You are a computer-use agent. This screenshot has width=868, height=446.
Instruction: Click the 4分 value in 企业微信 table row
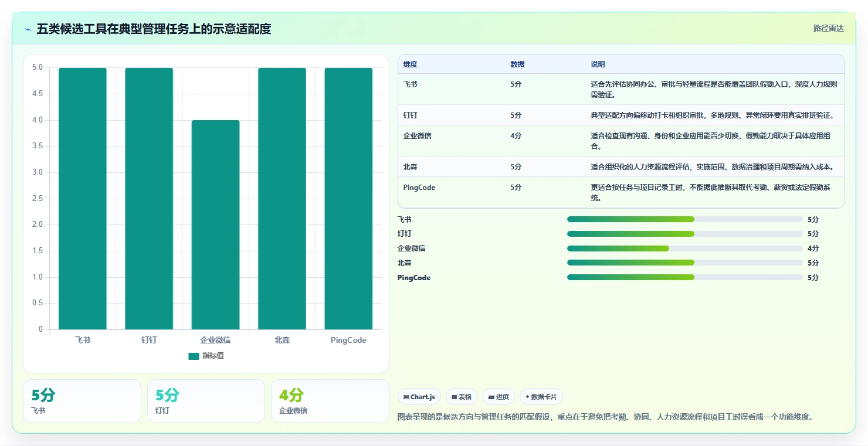coord(516,136)
